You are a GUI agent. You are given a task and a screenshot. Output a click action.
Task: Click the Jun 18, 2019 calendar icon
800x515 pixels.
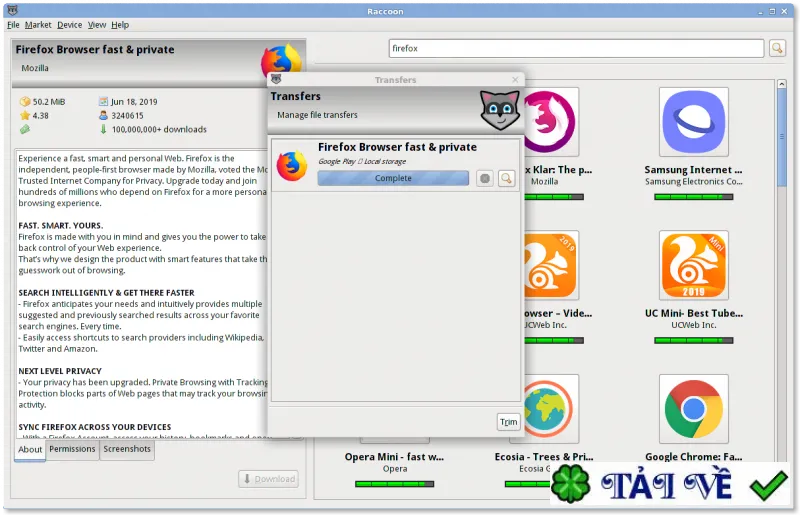point(104,102)
